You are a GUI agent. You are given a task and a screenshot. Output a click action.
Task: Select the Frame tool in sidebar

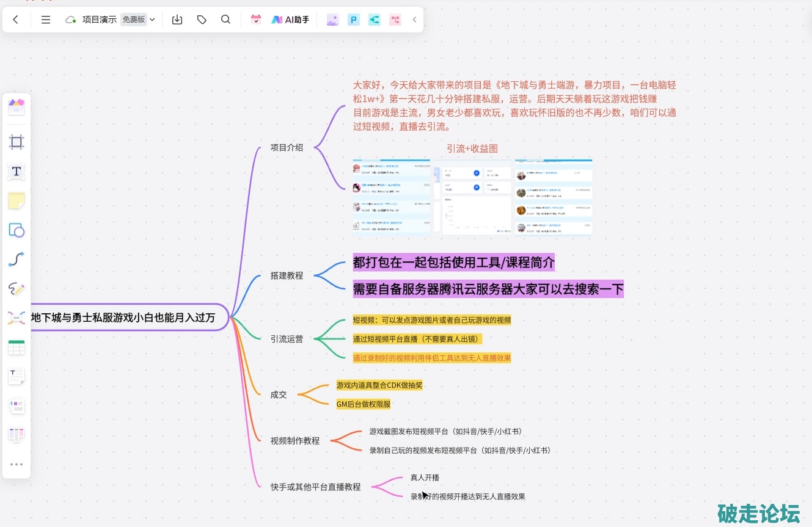pos(16,142)
